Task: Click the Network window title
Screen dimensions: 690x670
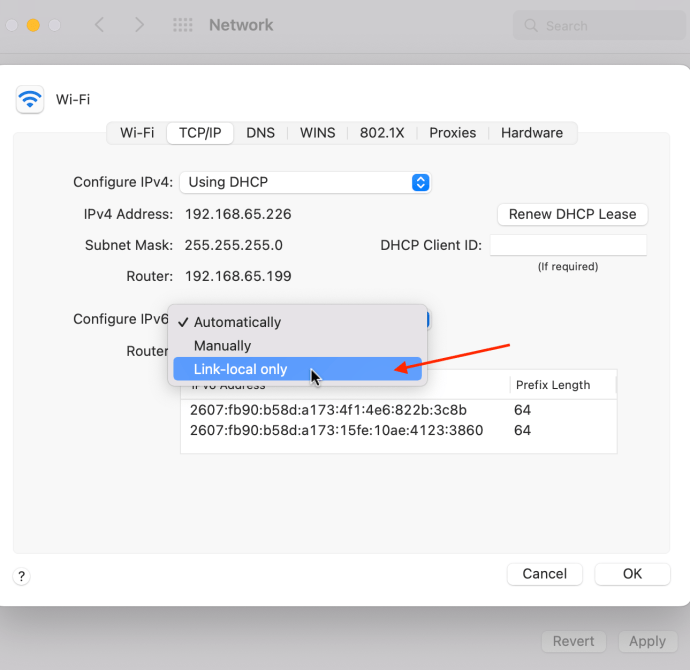Action: pos(241,25)
